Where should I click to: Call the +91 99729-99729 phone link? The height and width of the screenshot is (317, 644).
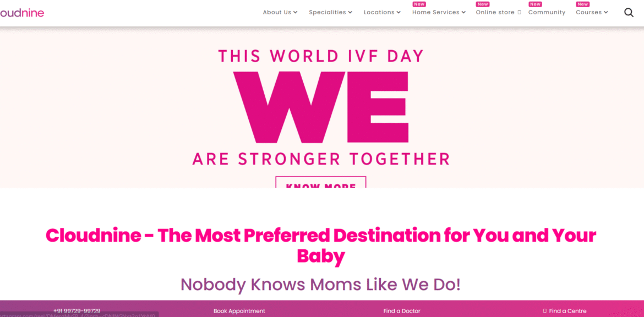[77, 311]
